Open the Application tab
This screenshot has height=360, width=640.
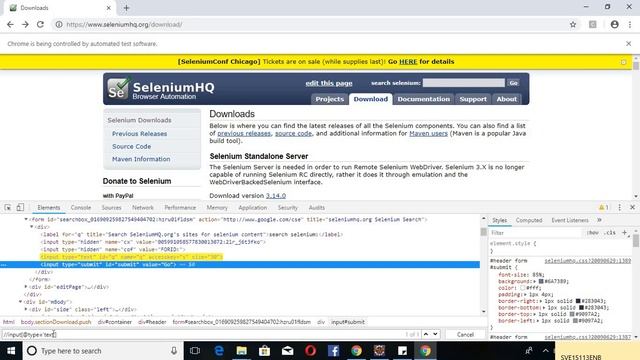[x=253, y=207]
